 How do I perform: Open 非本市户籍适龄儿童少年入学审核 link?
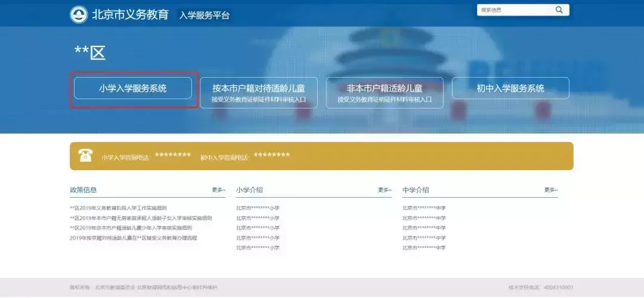click(131, 228)
